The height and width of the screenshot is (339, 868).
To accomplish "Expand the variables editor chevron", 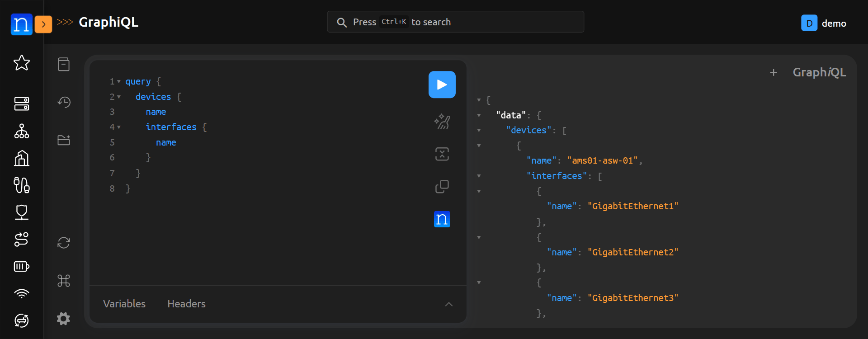I will [448, 304].
